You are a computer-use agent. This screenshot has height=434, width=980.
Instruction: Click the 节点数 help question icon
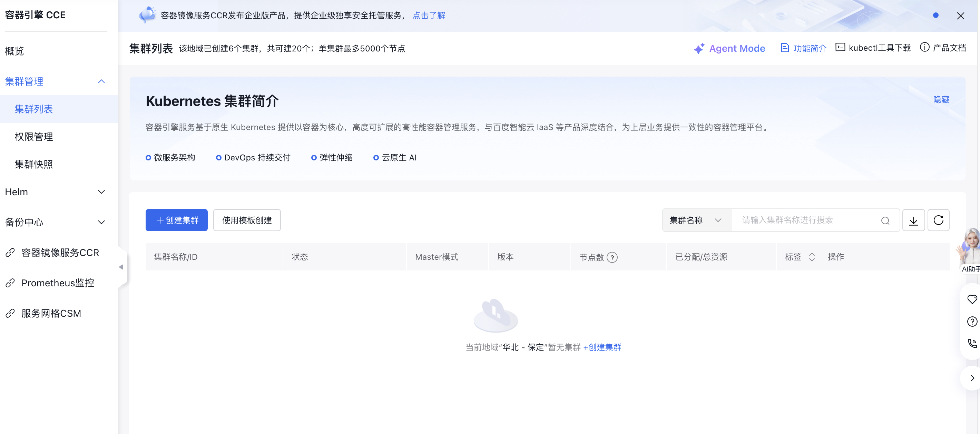[x=612, y=257]
